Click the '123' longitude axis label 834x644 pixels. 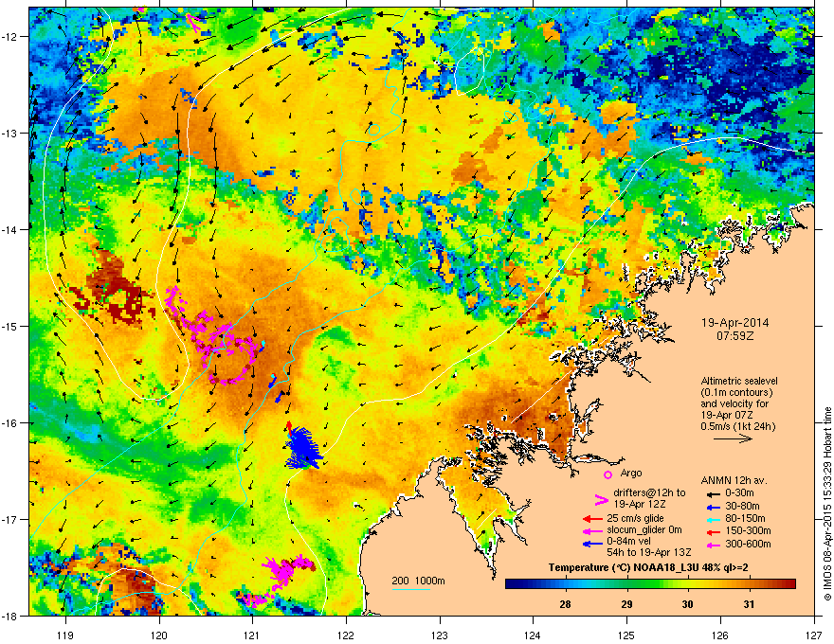(440, 635)
